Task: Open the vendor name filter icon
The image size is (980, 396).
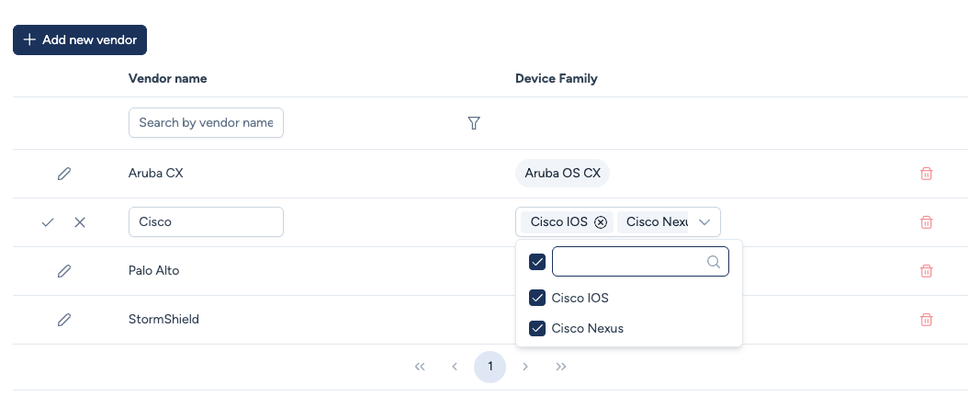Action: [474, 123]
